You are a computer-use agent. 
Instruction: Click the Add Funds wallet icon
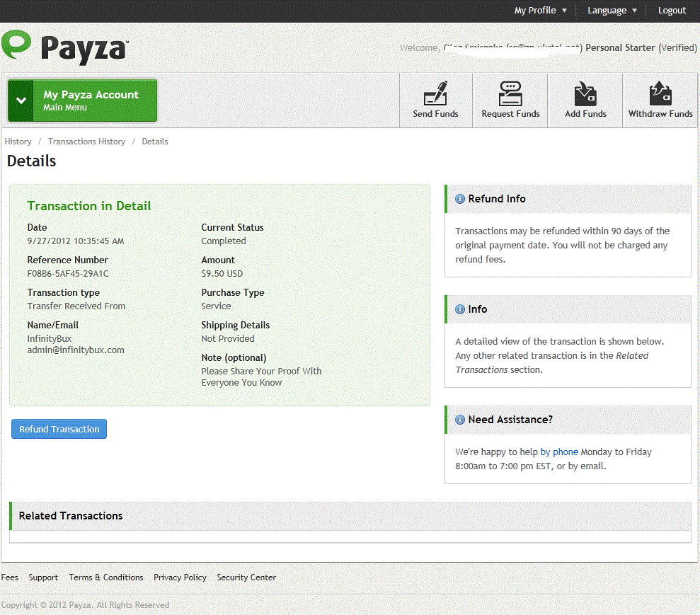click(x=585, y=93)
